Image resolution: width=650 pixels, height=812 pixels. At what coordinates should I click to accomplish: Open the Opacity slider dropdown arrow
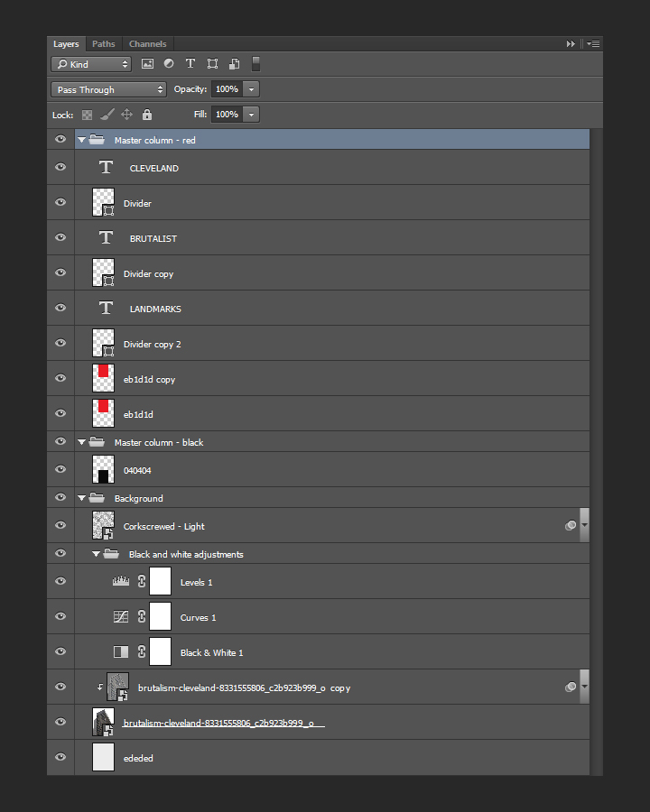coord(251,89)
